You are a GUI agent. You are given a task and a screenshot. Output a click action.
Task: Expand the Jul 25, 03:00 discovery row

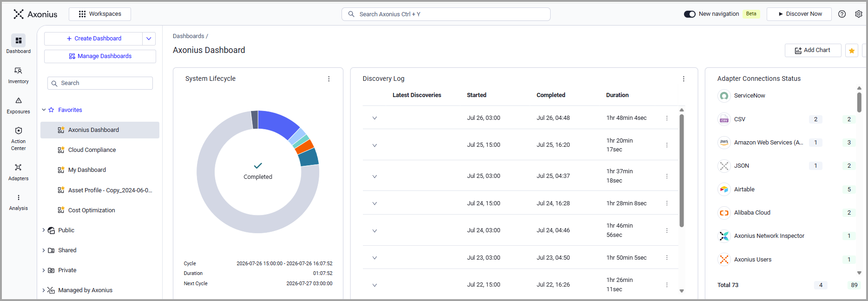coord(375,177)
